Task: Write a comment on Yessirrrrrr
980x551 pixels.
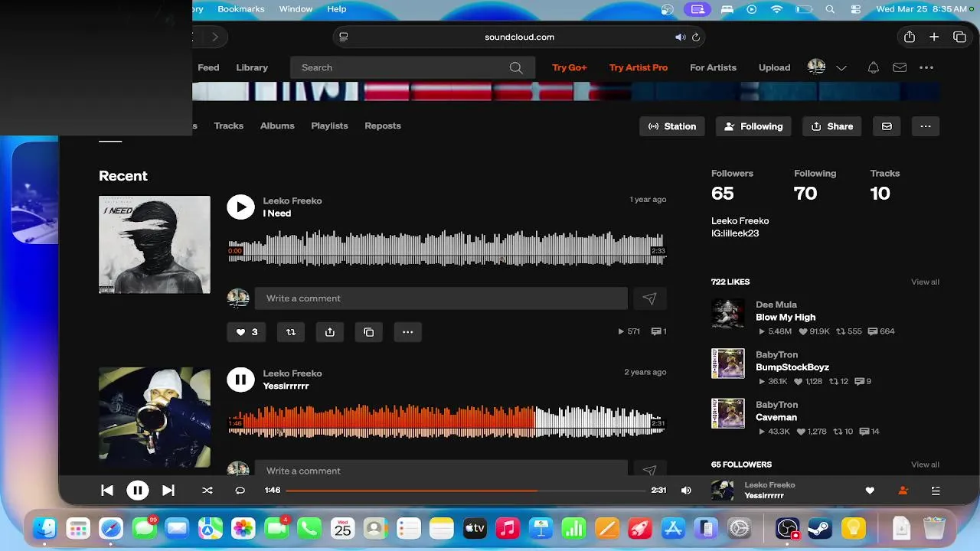Action: (x=441, y=469)
